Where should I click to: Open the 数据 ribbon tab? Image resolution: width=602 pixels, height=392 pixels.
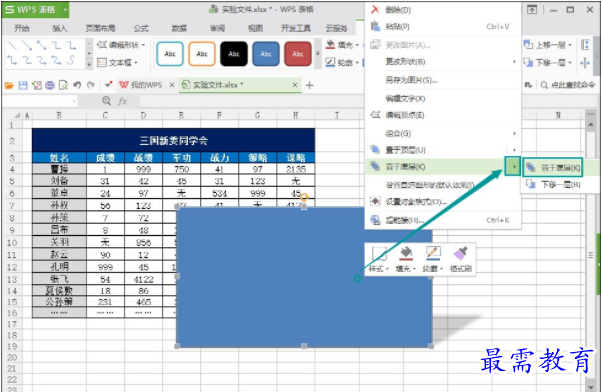[x=179, y=28]
